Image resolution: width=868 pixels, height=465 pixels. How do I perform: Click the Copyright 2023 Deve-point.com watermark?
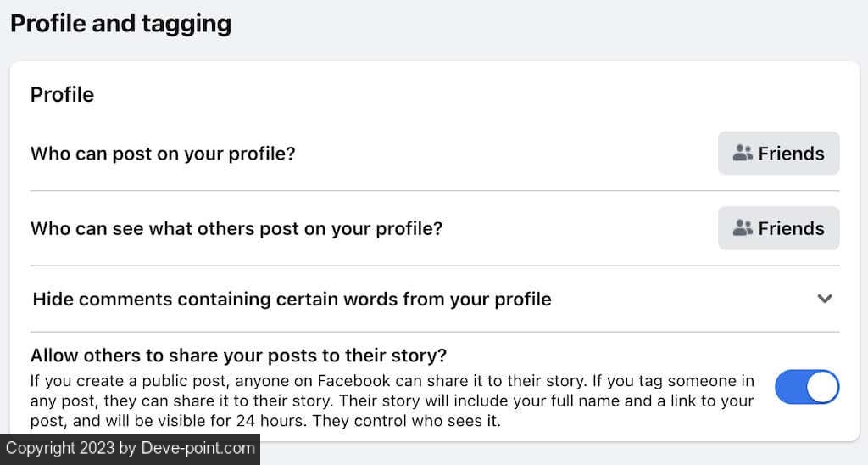pyautogui.click(x=130, y=448)
